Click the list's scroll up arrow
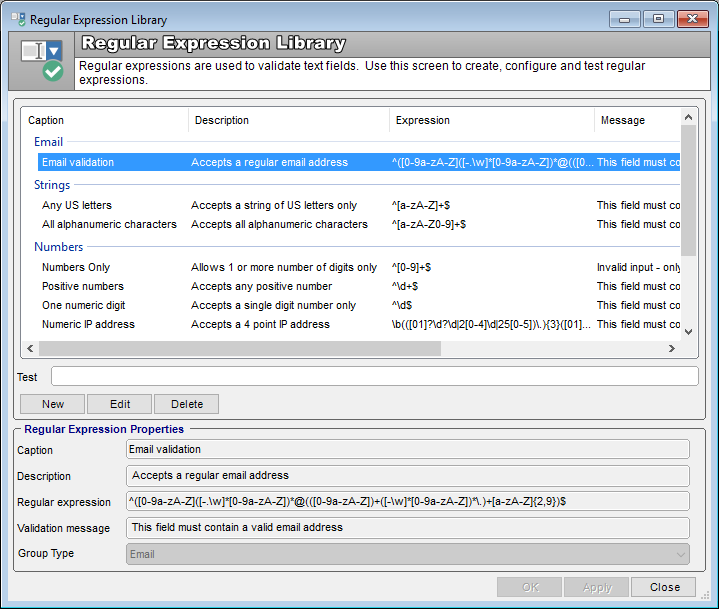Viewport: 719px width, 609px height. (688, 117)
